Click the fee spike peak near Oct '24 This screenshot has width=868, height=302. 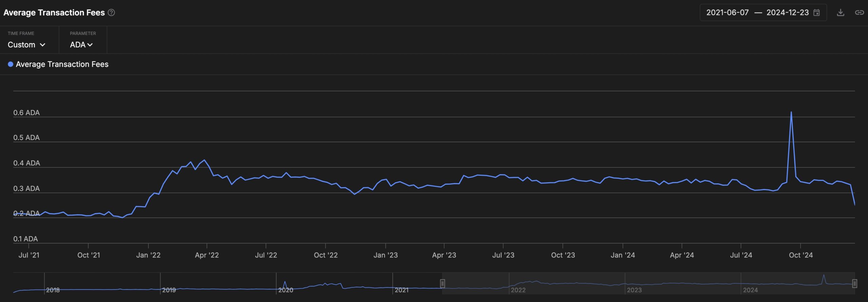pos(791,112)
